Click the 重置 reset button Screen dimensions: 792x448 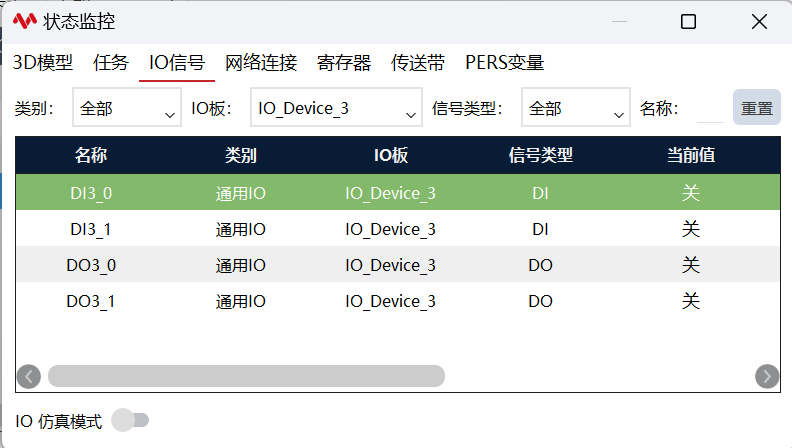click(x=757, y=108)
